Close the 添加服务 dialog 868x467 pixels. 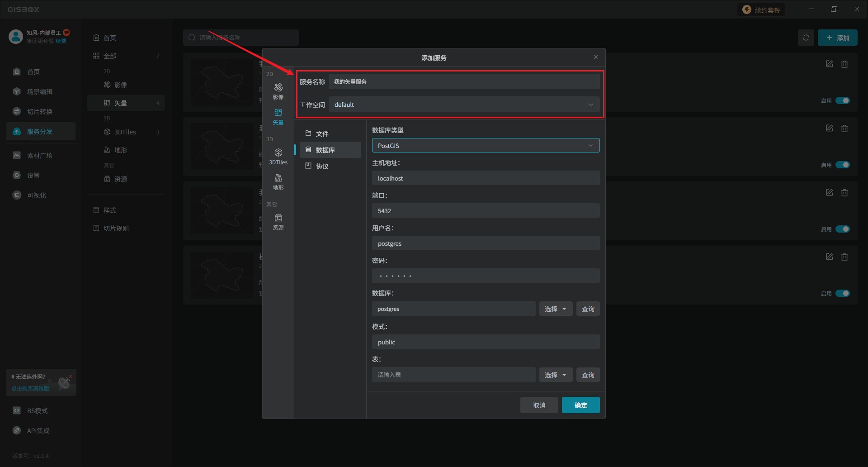tap(596, 57)
